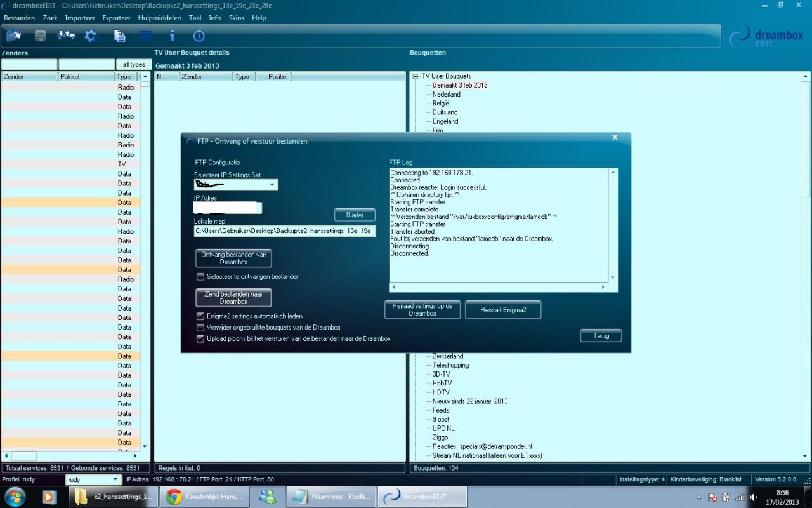Screen dimensions: 812x508
Task: Sort Zenders list by Type column
Action: (126, 77)
